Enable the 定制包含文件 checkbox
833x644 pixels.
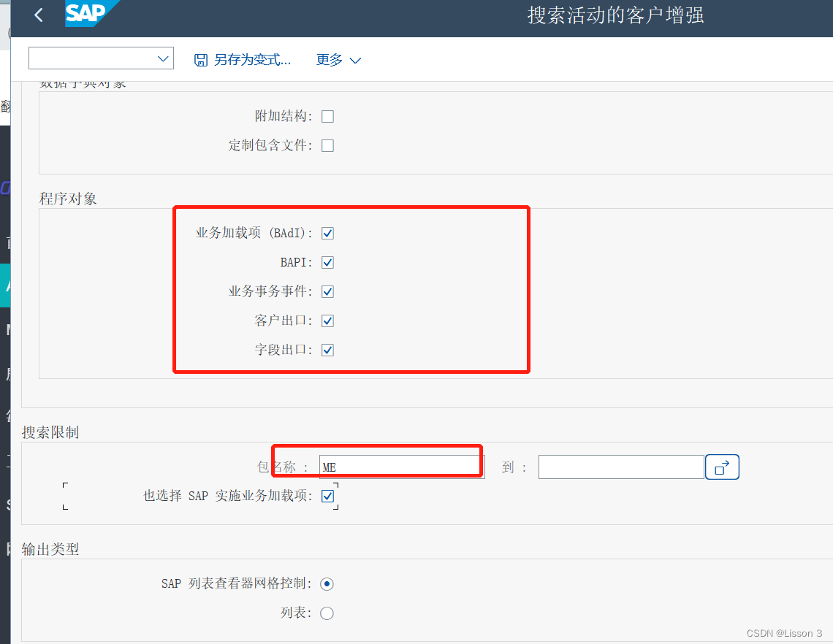(x=328, y=145)
